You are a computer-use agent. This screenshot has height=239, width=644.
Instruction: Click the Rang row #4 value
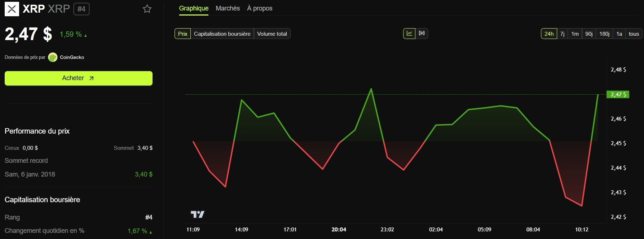coord(149,217)
